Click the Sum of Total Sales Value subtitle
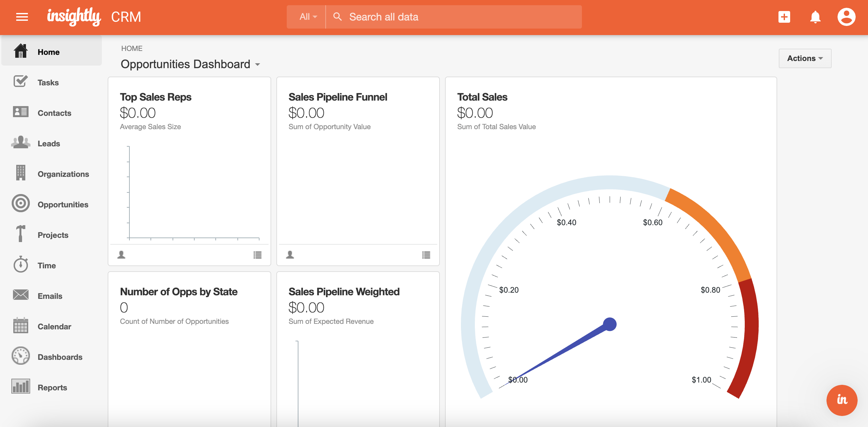 [496, 127]
